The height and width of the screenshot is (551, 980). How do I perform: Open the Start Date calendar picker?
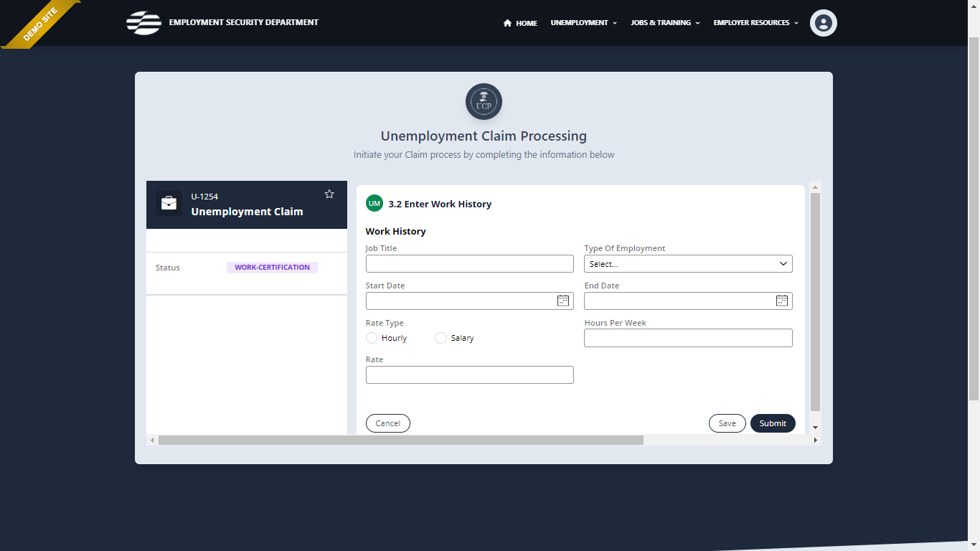pos(563,301)
